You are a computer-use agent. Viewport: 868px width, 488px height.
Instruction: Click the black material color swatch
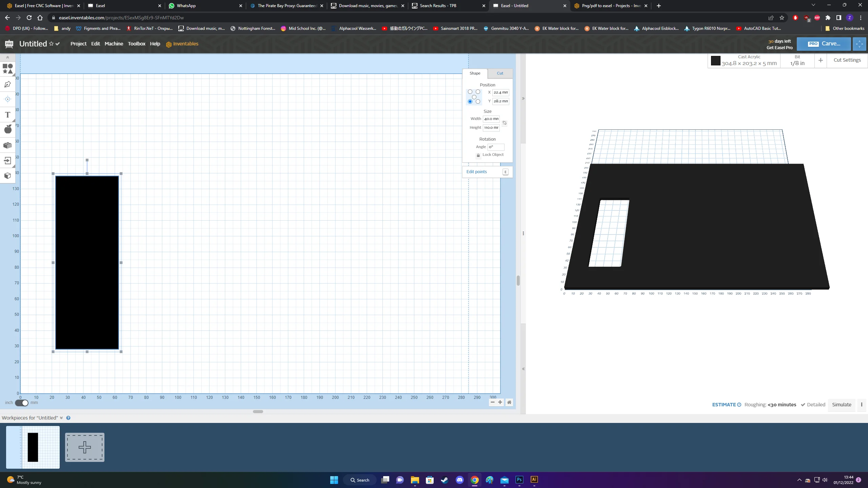[715, 61]
